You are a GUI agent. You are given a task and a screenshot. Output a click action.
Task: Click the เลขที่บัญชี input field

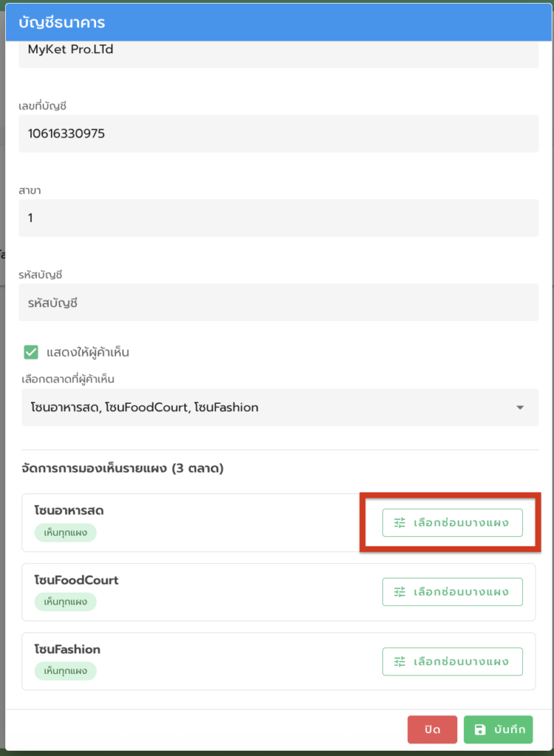click(x=278, y=134)
